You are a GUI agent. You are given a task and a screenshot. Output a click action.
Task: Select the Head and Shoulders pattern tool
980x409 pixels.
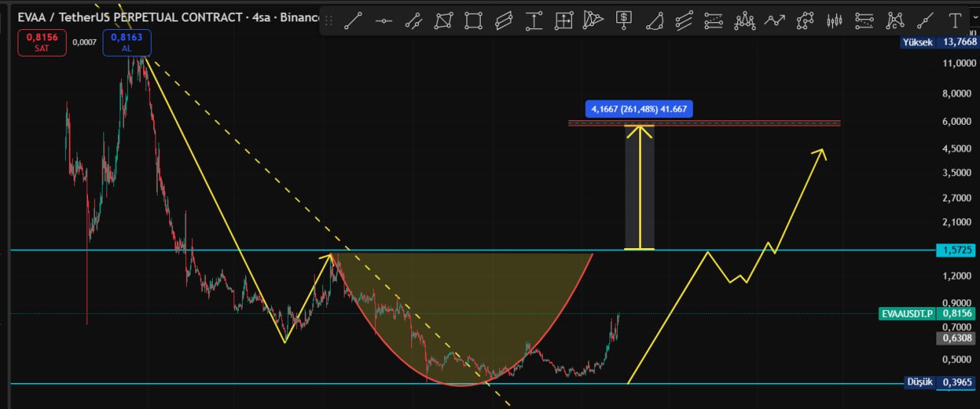(744, 21)
